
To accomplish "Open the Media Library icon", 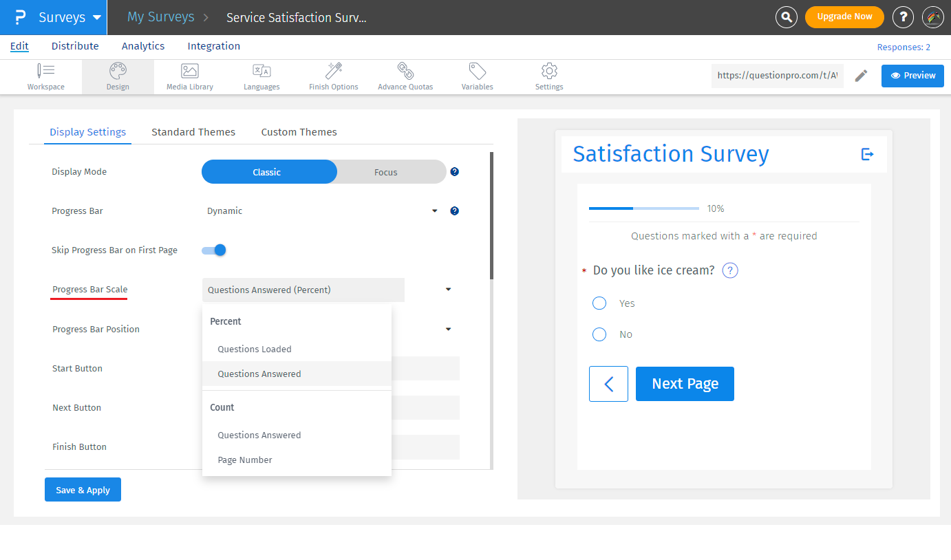I will coord(190,71).
